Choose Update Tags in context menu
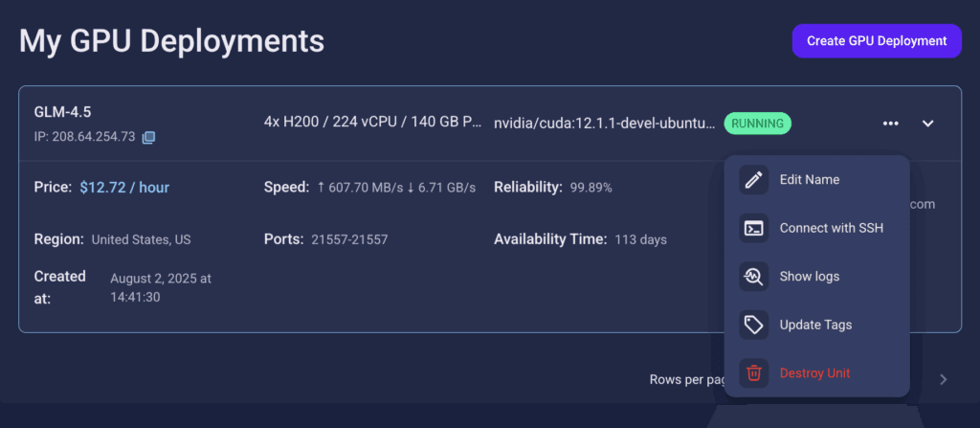 click(815, 325)
